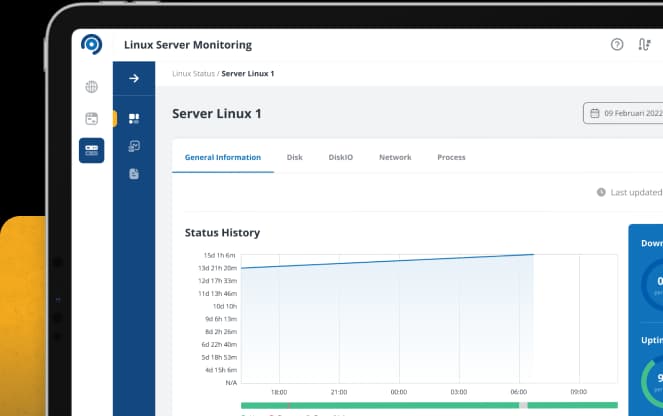
Task: Open the globe icon in left sidebar
Action: click(91, 87)
